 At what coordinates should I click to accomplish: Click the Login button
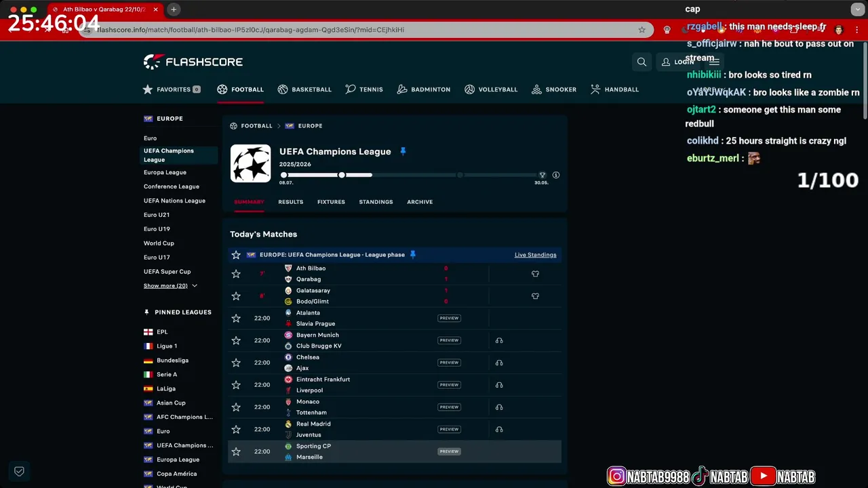coord(677,62)
